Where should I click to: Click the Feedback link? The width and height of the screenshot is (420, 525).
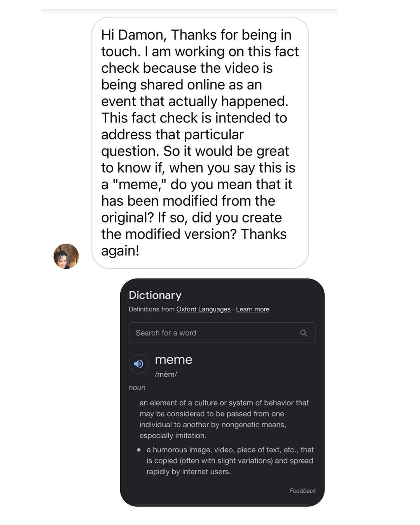pyautogui.click(x=302, y=491)
